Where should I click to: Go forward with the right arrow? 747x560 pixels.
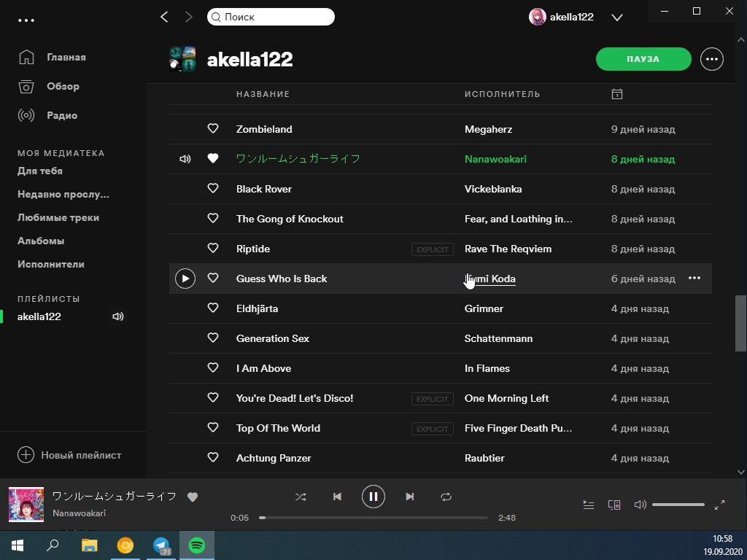(189, 17)
